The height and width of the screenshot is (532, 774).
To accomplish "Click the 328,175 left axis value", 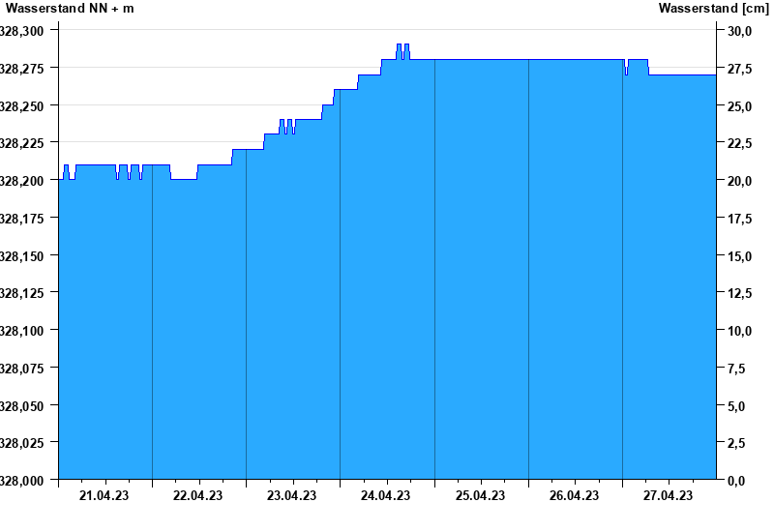I will [x=21, y=219].
